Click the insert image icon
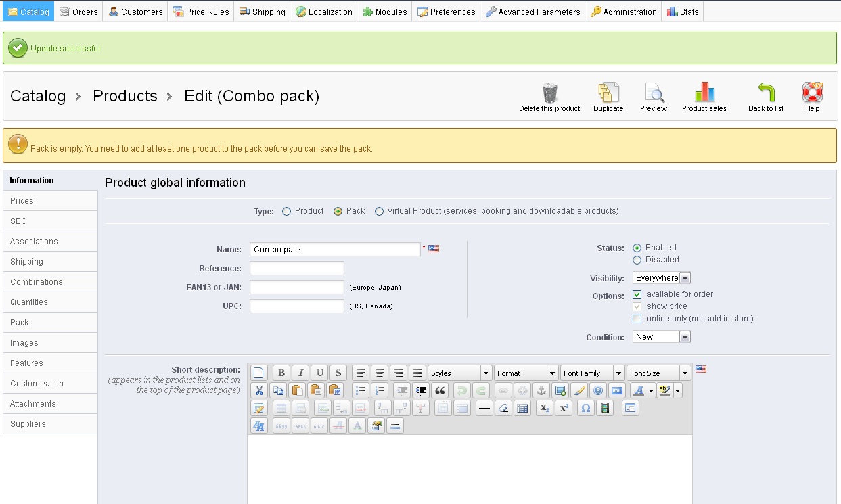Viewport: 841px width, 504px height. [x=560, y=390]
